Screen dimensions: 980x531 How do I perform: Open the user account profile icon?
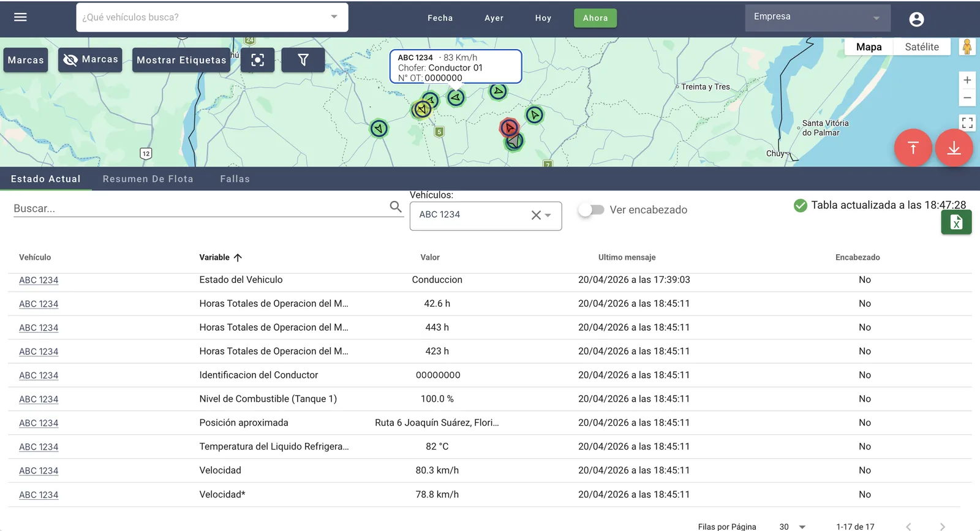(916, 20)
